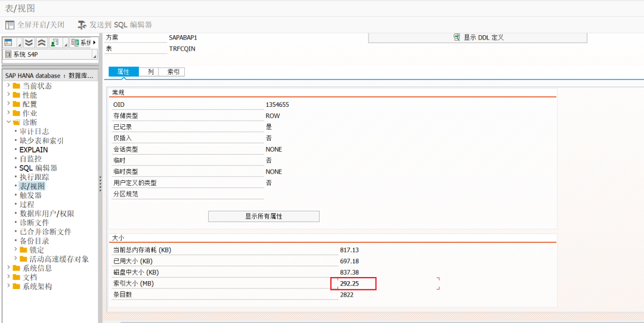Click the 当前状态 folder icon
The image size is (644, 323).
click(17, 85)
